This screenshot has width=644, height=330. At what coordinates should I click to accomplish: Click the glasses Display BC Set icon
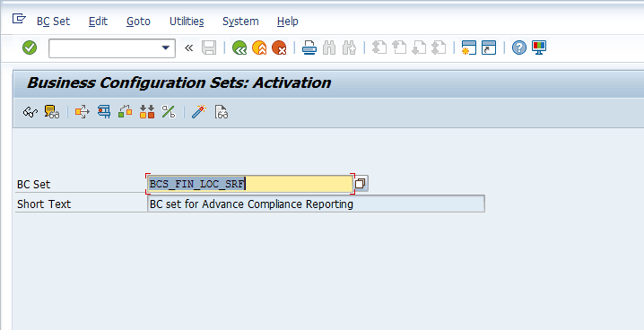(30, 111)
